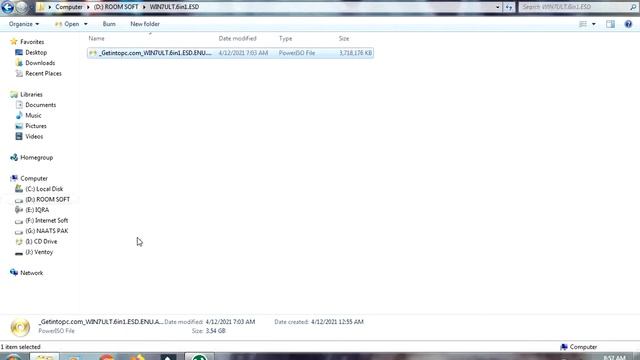The height and width of the screenshot is (360, 640).
Task: Open Desktop under Favorites
Action: [36, 52]
